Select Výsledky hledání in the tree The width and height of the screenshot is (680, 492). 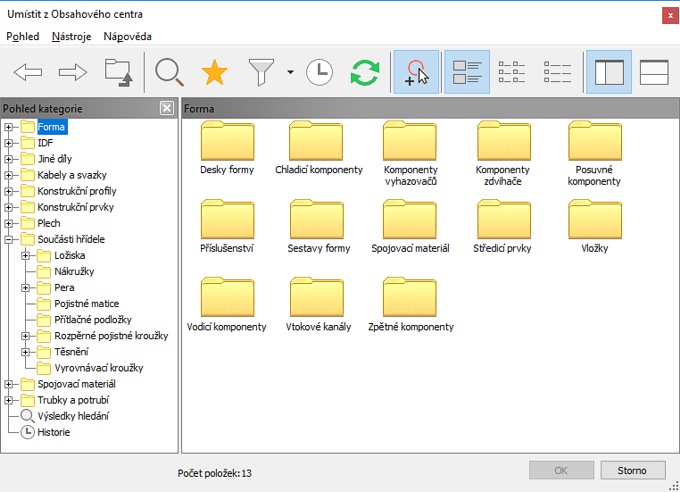point(73,416)
